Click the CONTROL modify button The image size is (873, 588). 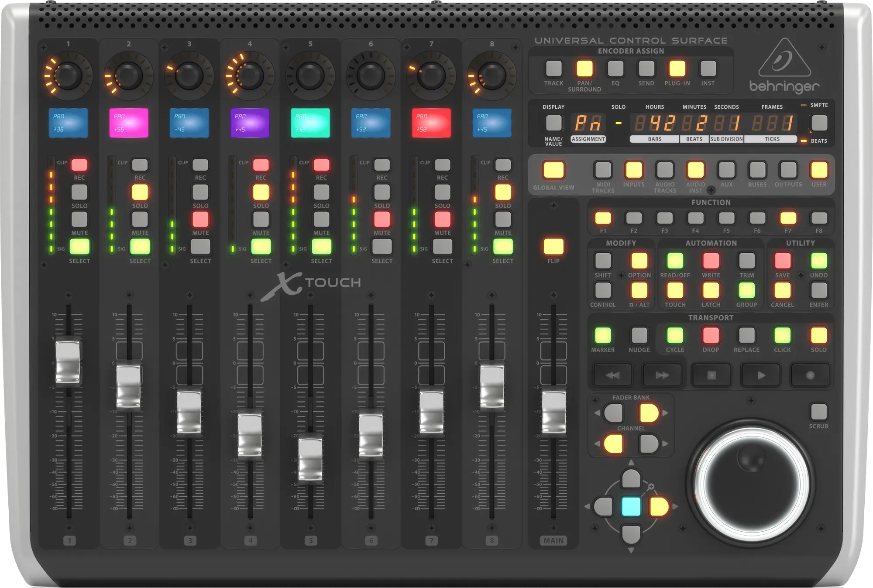click(603, 291)
